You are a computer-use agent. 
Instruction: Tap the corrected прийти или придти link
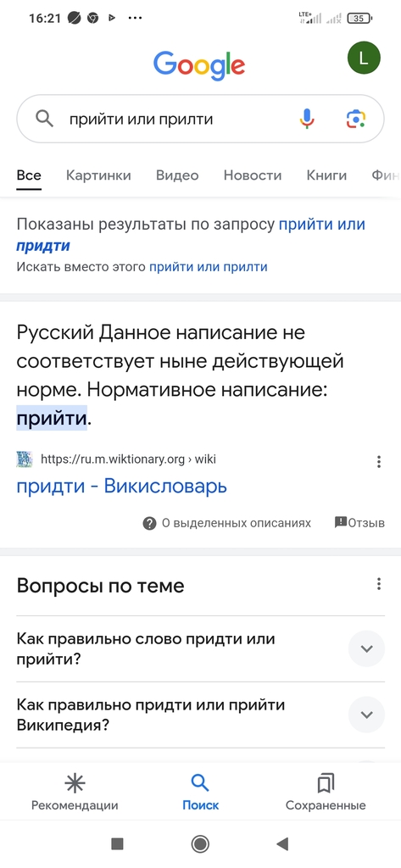pos(191,235)
